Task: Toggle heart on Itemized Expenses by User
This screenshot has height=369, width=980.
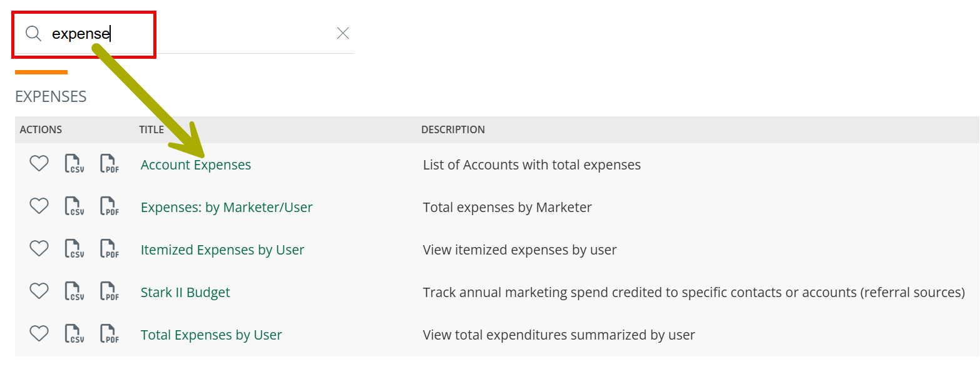Action: (x=39, y=249)
